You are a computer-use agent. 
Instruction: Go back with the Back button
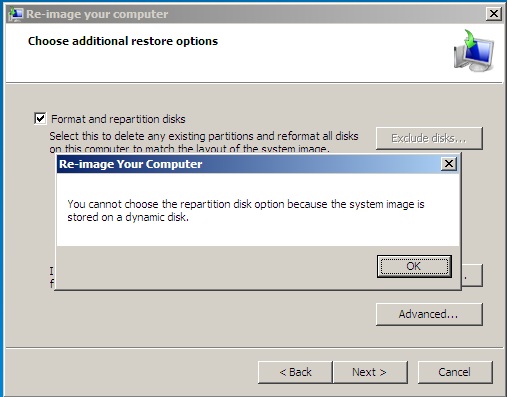(x=295, y=372)
